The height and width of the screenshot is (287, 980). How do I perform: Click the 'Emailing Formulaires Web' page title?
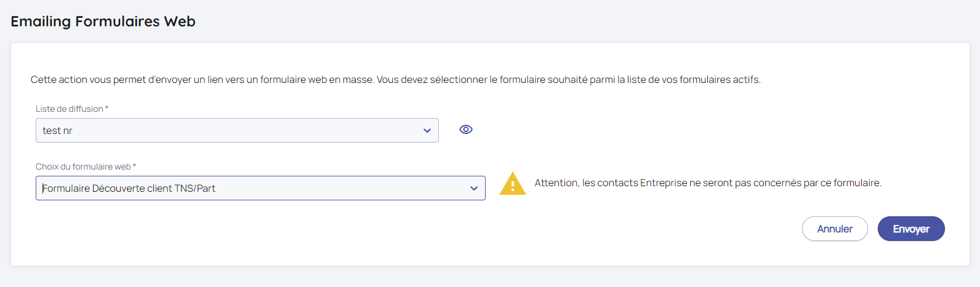coord(103,22)
